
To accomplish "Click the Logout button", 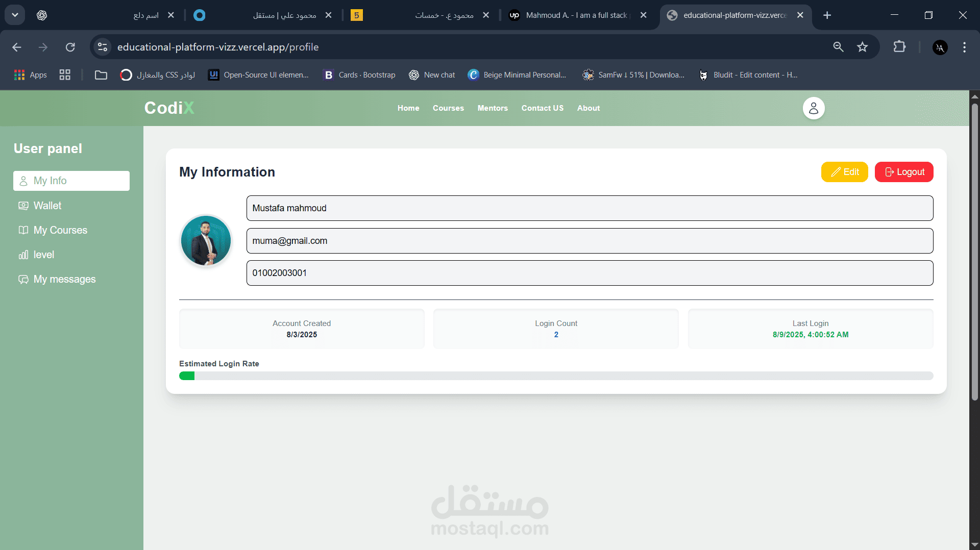I will (904, 172).
